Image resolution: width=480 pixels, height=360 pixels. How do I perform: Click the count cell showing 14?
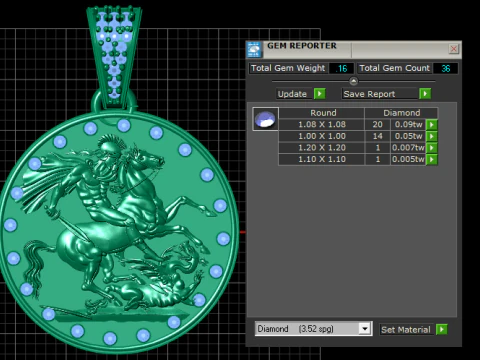[x=377, y=136]
